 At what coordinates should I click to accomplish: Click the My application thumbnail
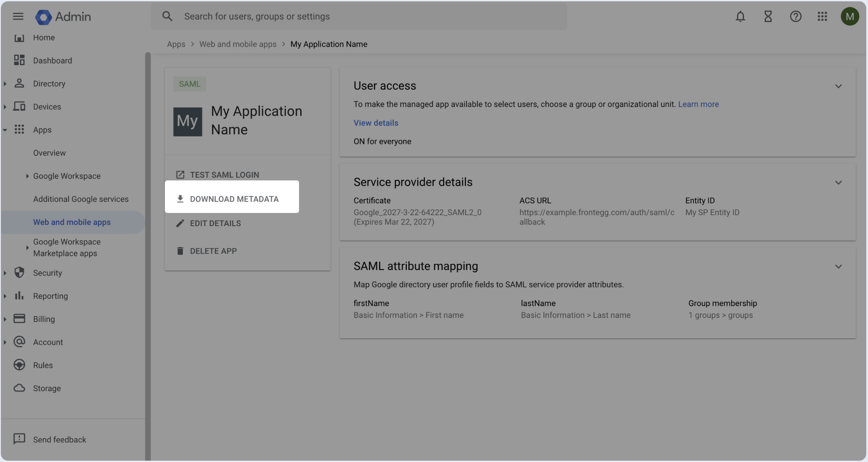point(187,121)
